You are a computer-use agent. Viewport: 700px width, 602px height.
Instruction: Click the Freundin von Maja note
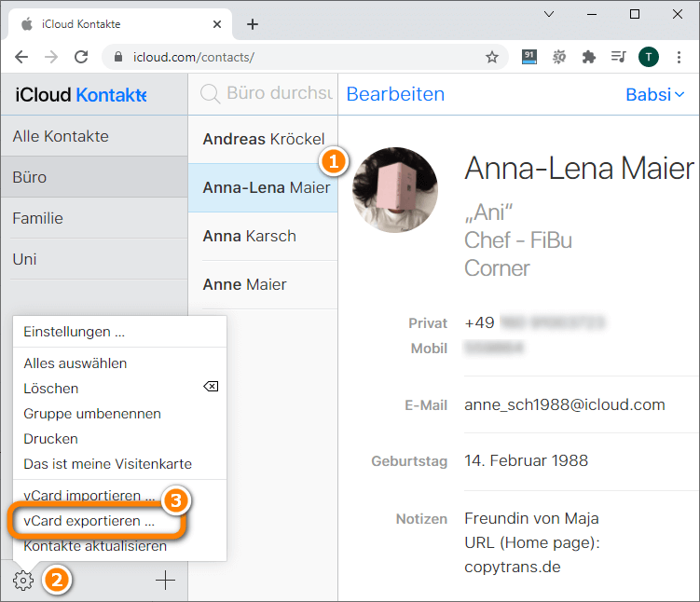click(x=531, y=518)
